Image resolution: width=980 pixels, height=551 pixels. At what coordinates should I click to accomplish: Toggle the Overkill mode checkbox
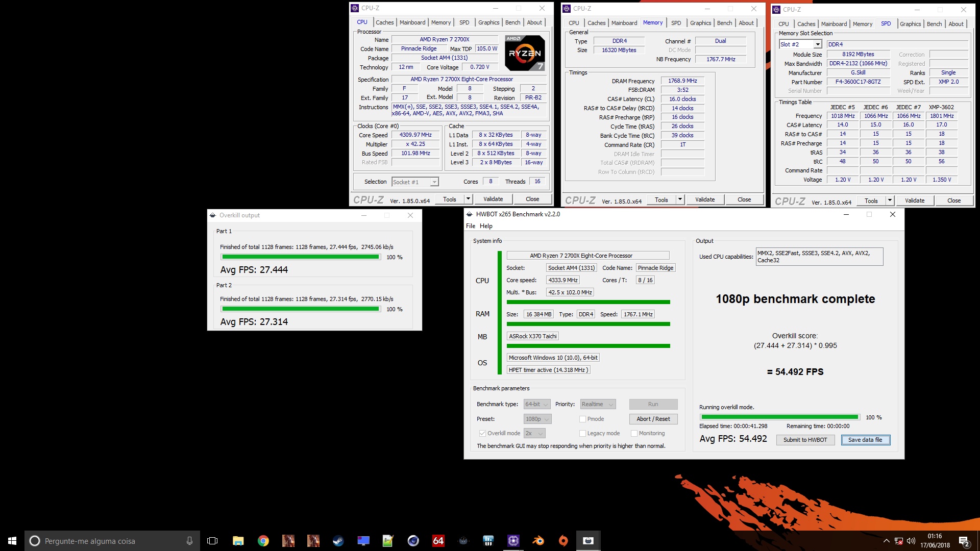(482, 433)
